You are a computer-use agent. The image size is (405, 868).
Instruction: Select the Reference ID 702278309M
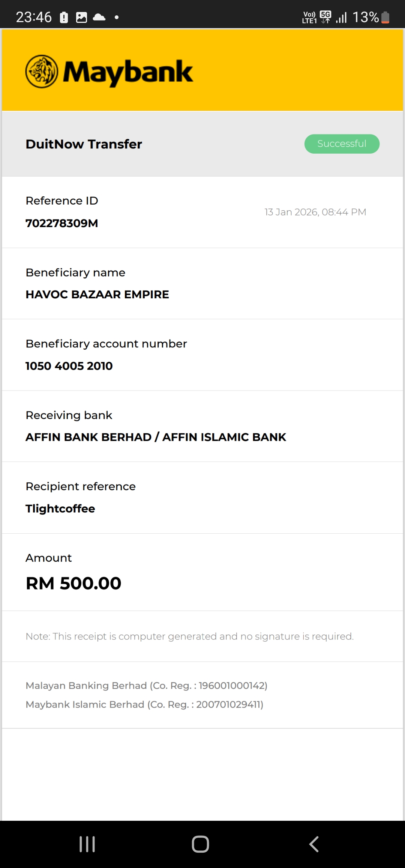coord(62,223)
